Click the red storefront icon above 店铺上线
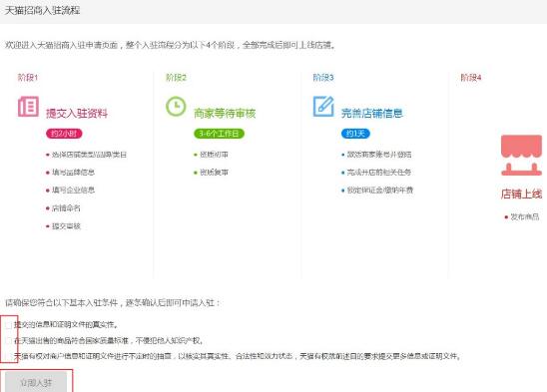Screen dimensions: 547x392 [x=521, y=156]
